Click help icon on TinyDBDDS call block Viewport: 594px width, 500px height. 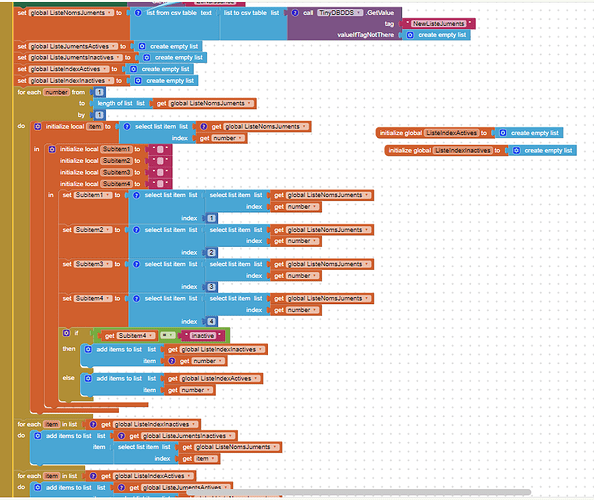pos(295,13)
